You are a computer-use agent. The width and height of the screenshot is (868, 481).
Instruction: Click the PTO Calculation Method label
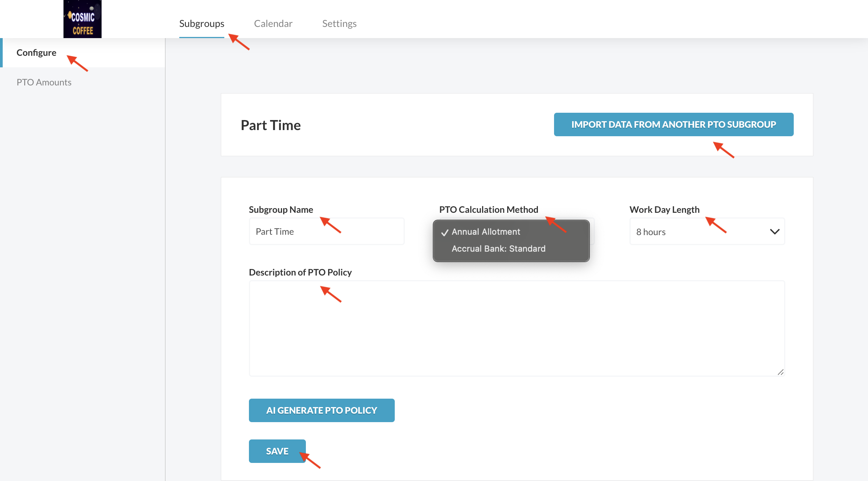point(489,210)
